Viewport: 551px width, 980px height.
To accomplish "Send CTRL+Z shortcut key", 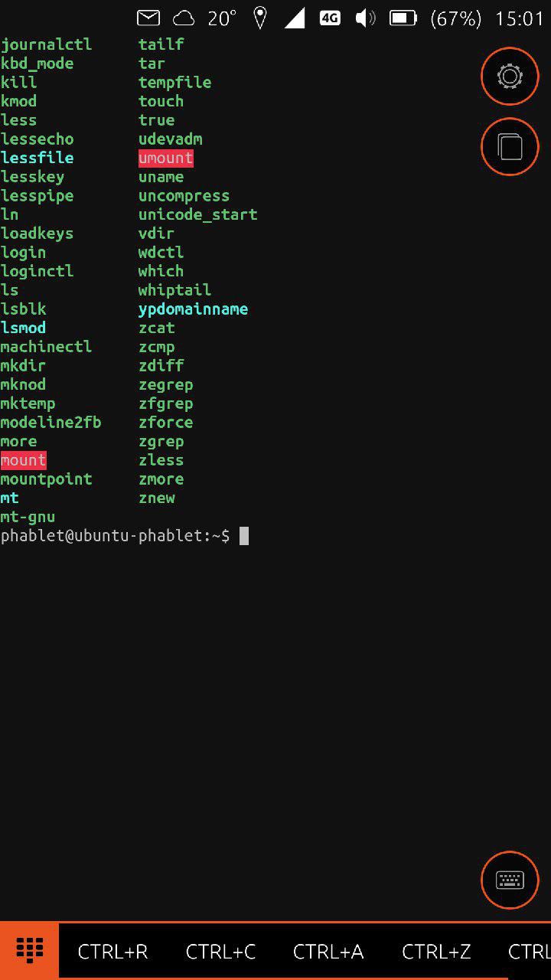I will (436, 952).
